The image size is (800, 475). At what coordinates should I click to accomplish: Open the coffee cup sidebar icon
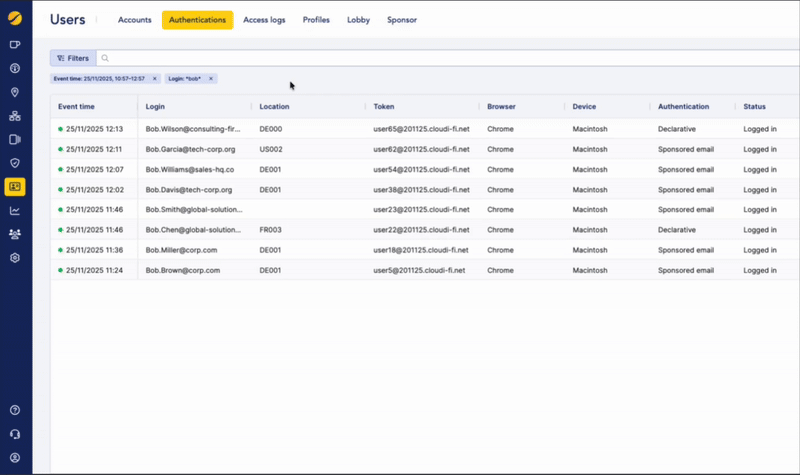15,45
